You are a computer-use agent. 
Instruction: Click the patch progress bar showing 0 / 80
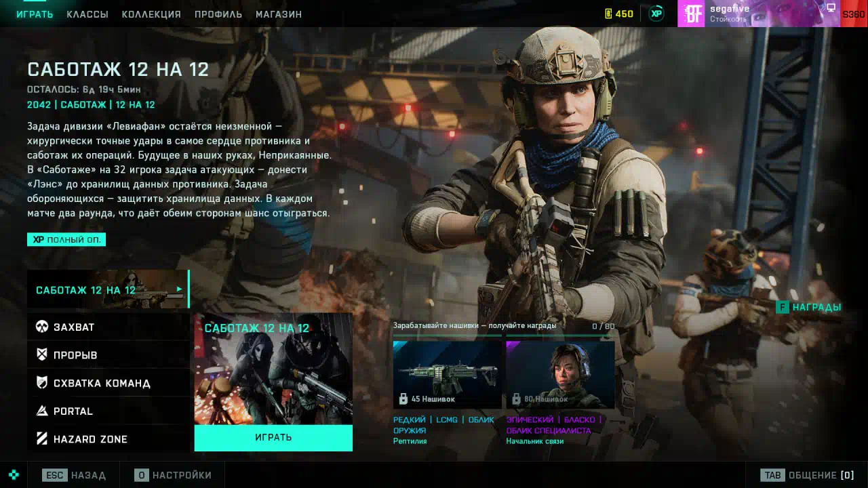[504, 335]
